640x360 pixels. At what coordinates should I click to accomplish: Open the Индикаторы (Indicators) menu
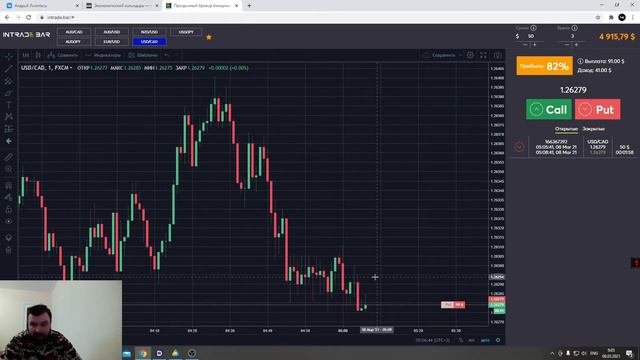tap(103, 55)
